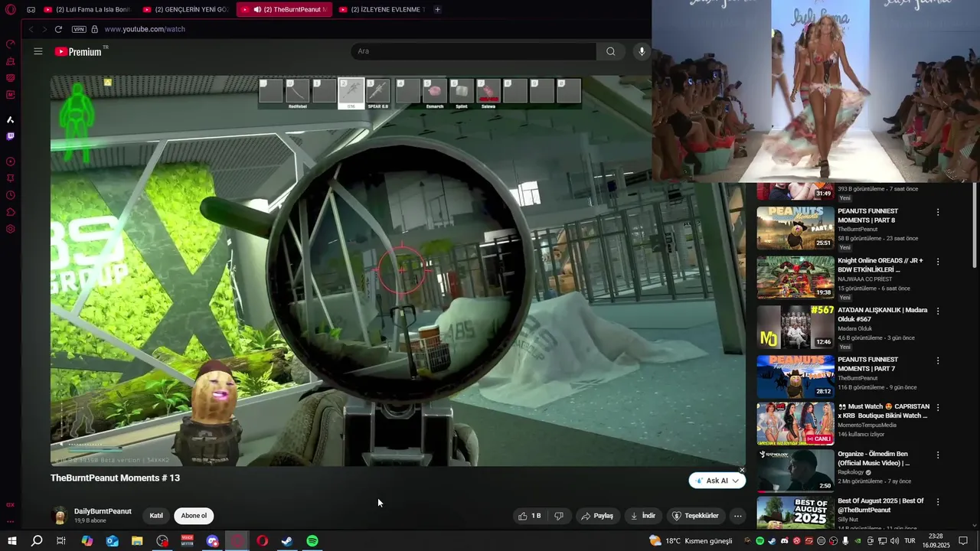Switch to the İZLEYENE EVLENME tab
Viewport: 980px width, 551px height.
click(381, 10)
